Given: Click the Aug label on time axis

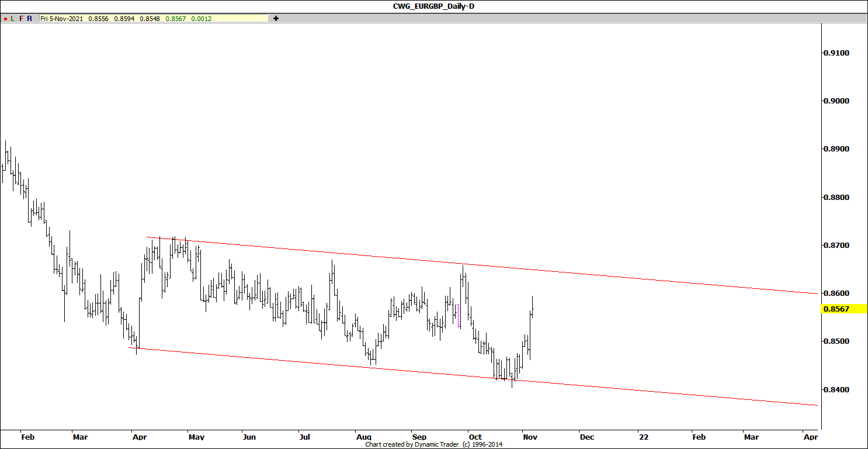Looking at the screenshot, I should click(x=364, y=437).
